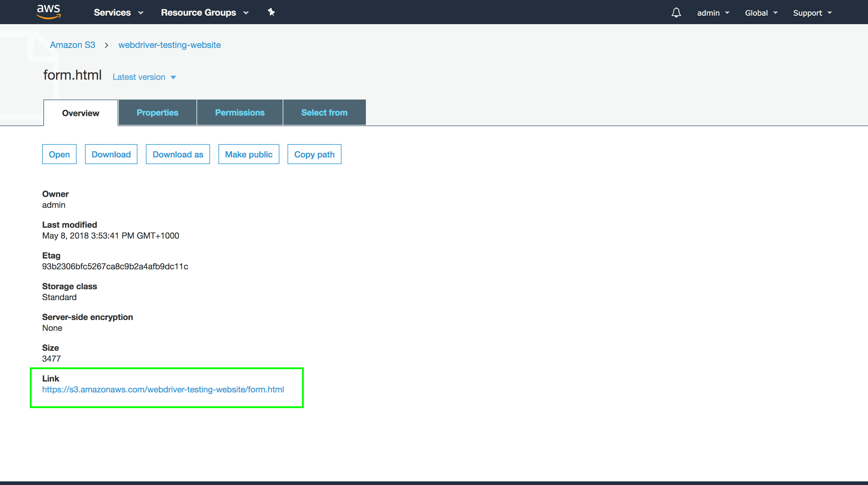Select the Overview tab
The height and width of the screenshot is (485, 868).
[x=80, y=113]
